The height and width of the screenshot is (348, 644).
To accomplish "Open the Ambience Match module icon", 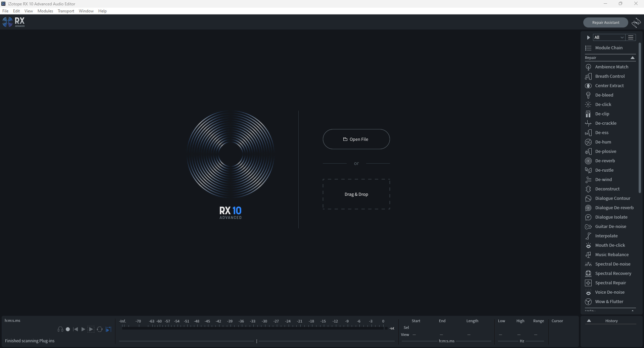I will (x=588, y=67).
